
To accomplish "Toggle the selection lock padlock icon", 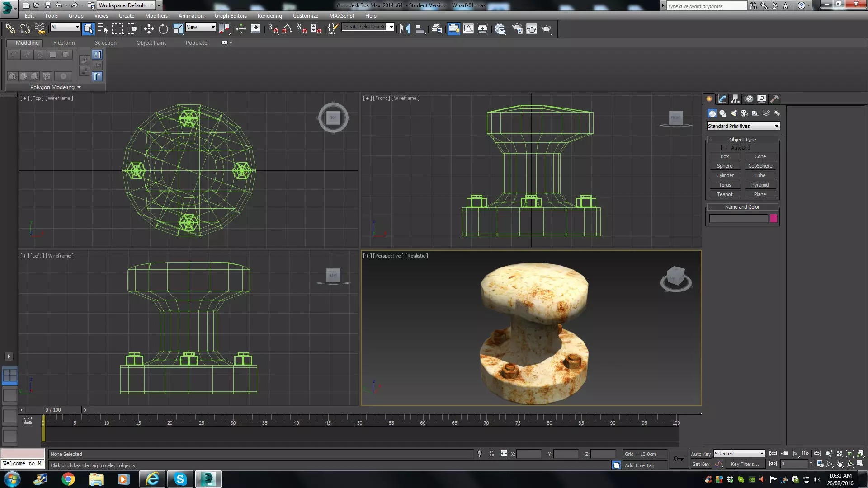I will (x=491, y=454).
